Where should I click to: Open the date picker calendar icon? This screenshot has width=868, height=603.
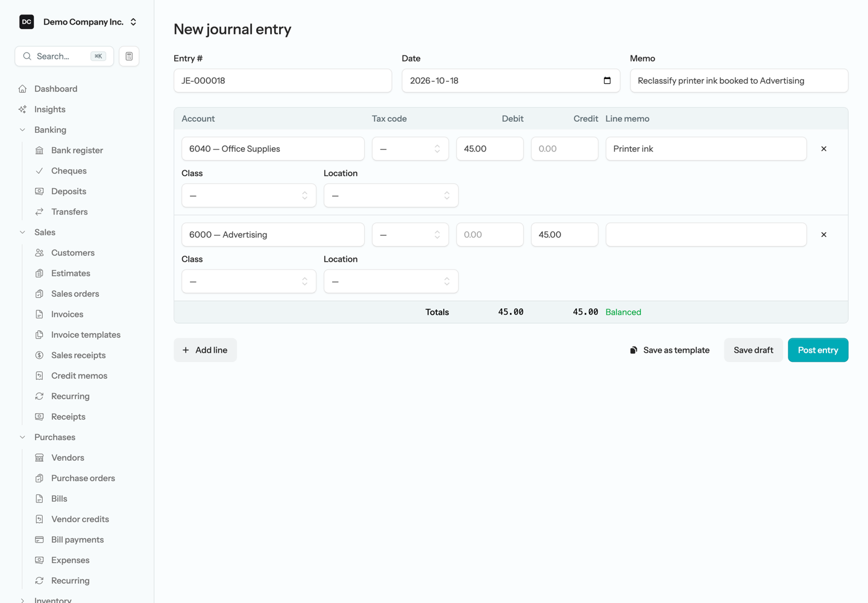[x=607, y=81]
